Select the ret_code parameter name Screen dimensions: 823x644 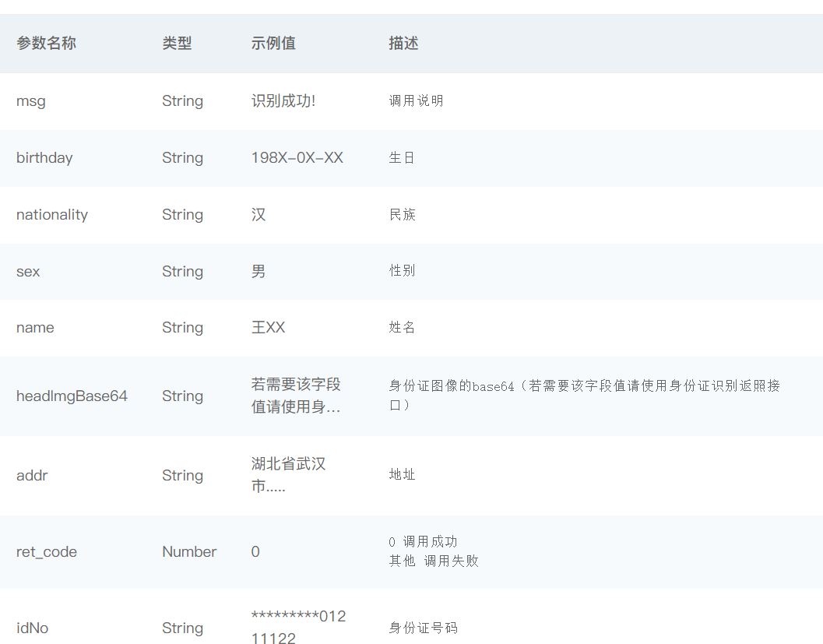pyautogui.click(x=47, y=551)
